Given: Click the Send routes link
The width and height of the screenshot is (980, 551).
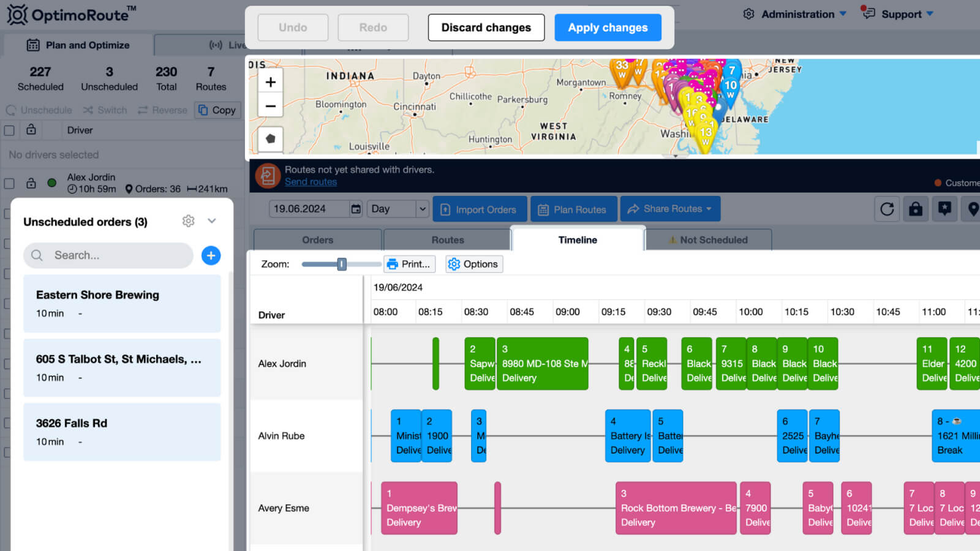Looking at the screenshot, I should (311, 182).
